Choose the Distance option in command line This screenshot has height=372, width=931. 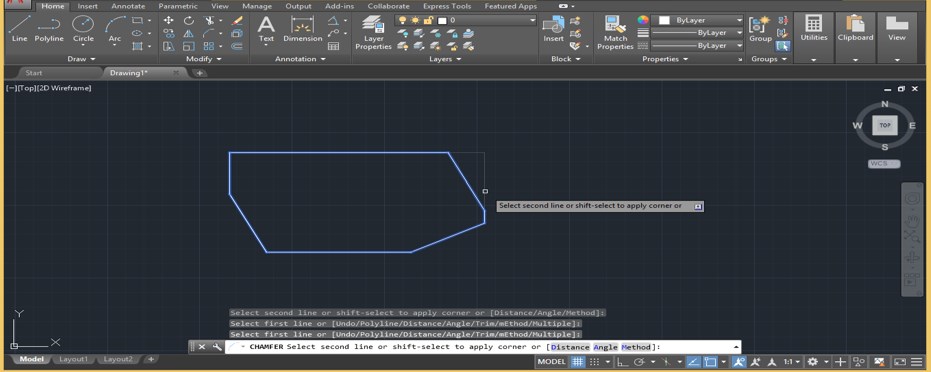pos(570,347)
